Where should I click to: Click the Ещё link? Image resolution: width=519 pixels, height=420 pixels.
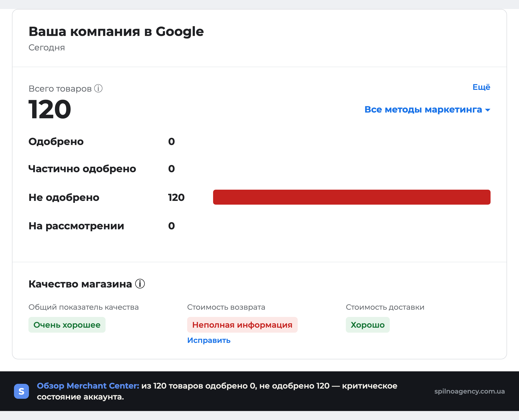(x=481, y=87)
